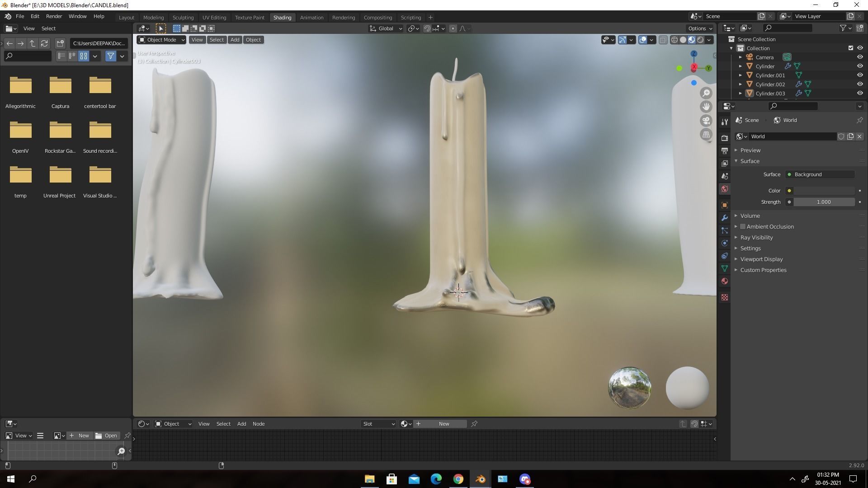Switch perspective/orthographic with grid icon
This screenshot has height=488, width=868.
706,134
